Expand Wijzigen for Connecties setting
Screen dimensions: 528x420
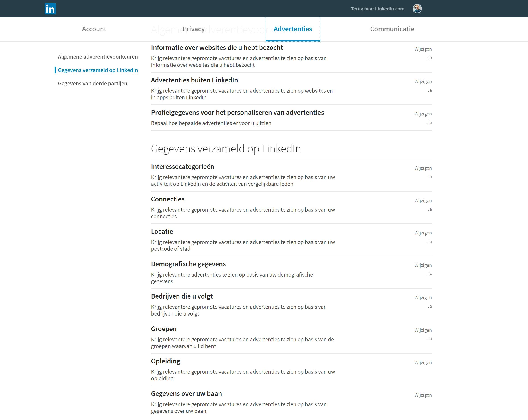point(423,201)
